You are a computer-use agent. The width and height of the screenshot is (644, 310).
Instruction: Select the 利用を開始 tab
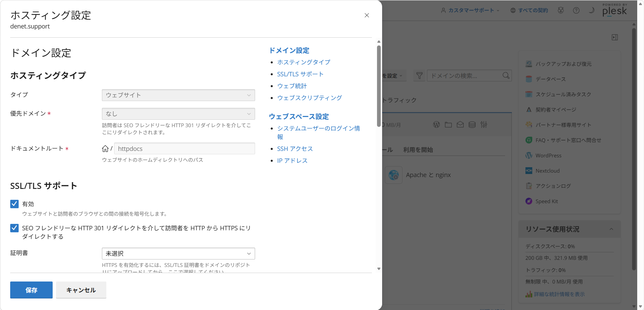(418, 150)
